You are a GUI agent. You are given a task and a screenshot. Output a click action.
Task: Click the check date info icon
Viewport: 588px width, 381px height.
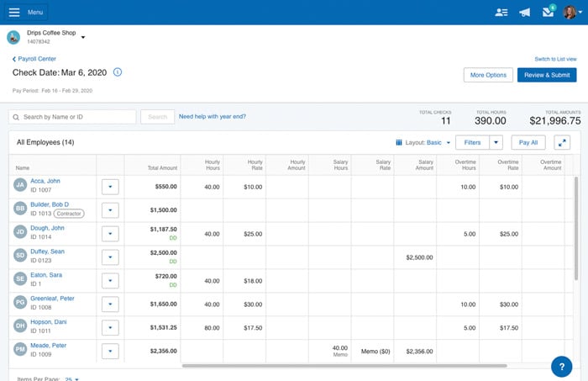click(118, 72)
